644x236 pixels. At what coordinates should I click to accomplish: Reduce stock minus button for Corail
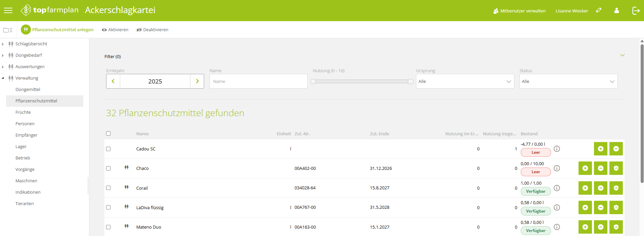[x=601, y=188]
